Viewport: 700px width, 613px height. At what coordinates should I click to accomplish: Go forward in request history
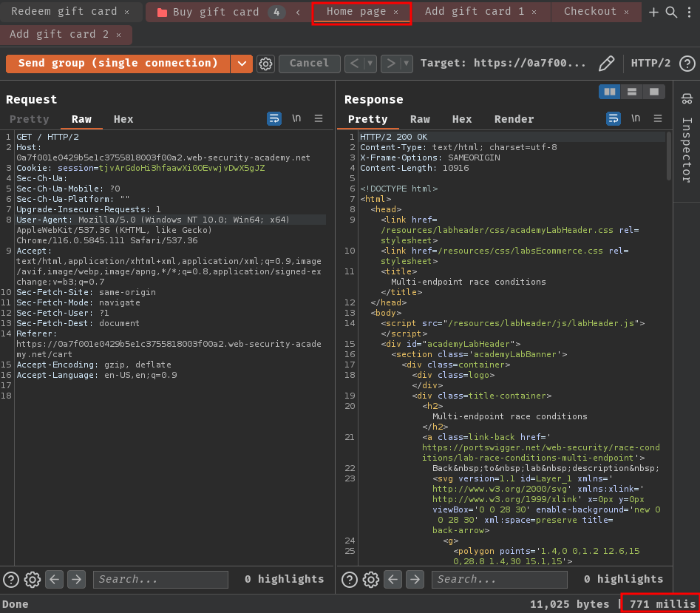pos(391,64)
